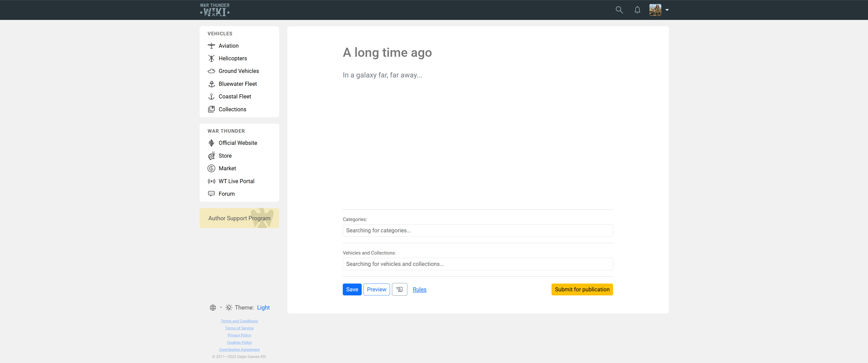Viewport: 868px width, 363px height.
Task: Click the blue Save button
Action: point(352,289)
